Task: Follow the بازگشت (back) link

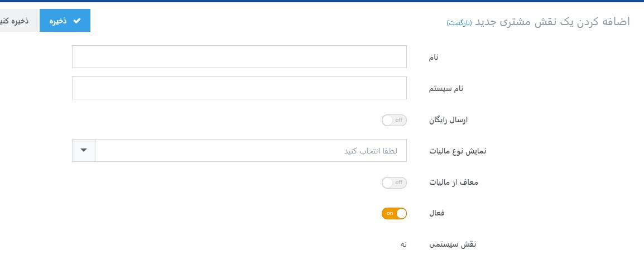Action: pos(459,22)
